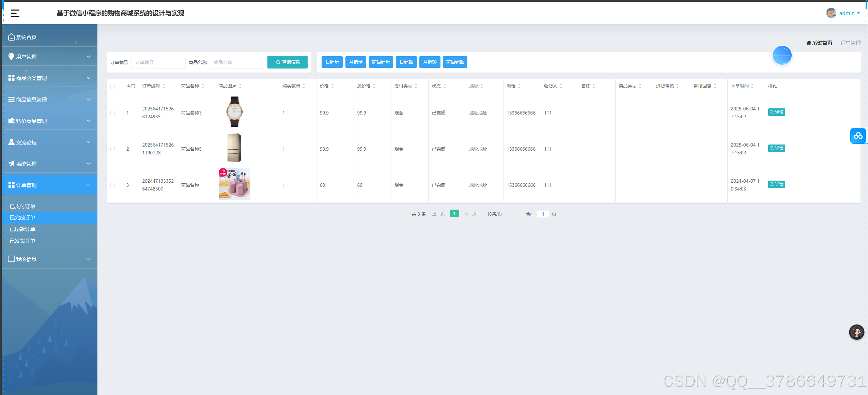Click the girl avatar assistant icon
This screenshot has width=868, height=395.
point(856,332)
